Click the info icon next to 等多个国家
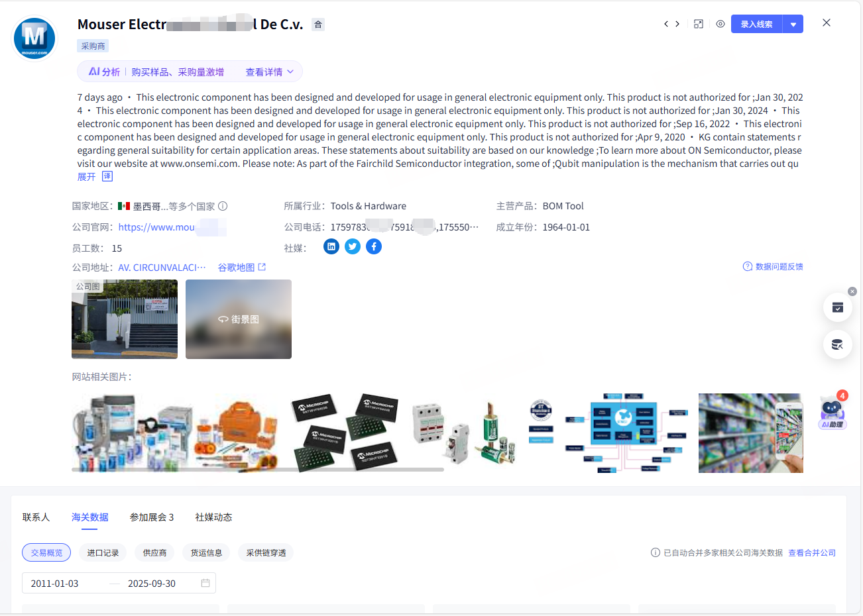Image resolution: width=863 pixels, height=616 pixels. pyautogui.click(x=223, y=206)
